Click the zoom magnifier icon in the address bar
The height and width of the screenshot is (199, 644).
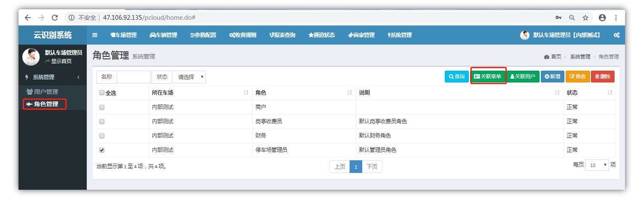pyautogui.click(x=572, y=18)
